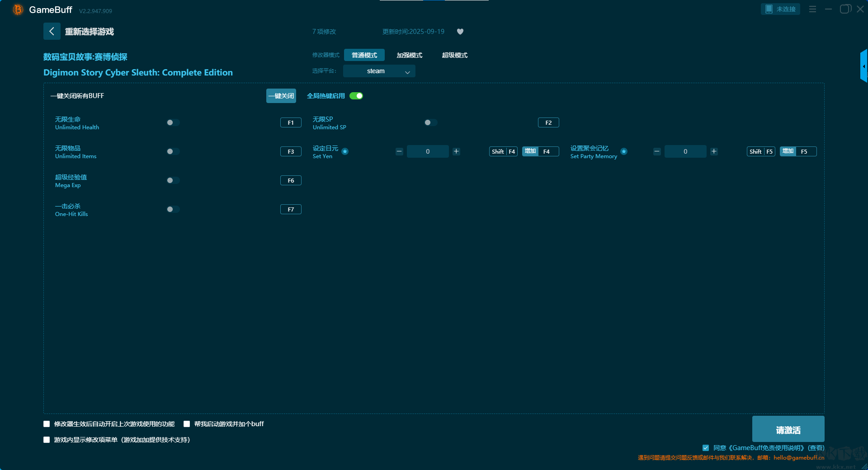This screenshot has height=470, width=868.
Task: Click the star icon beside Set Party Memory
Action: (x=624, y=151)
